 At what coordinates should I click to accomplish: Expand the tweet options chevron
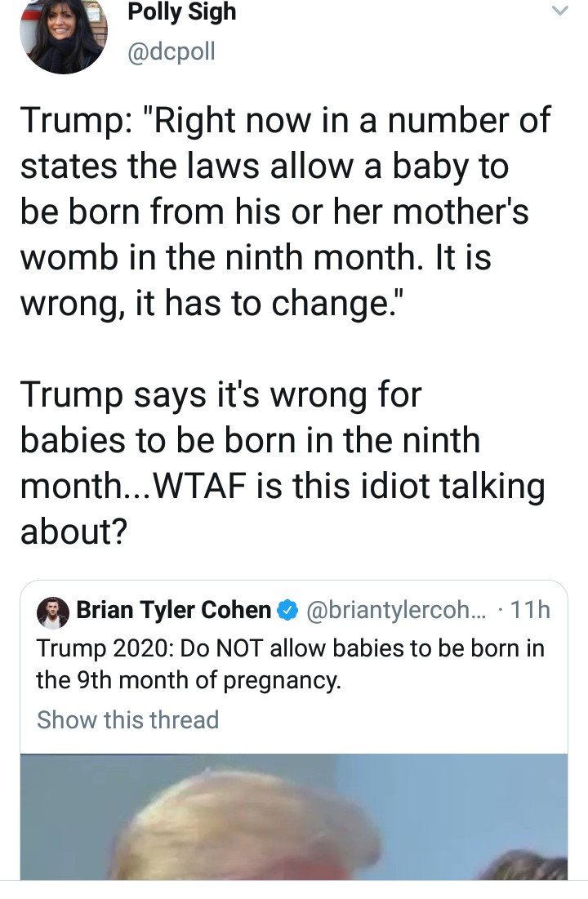coord(559,11)
